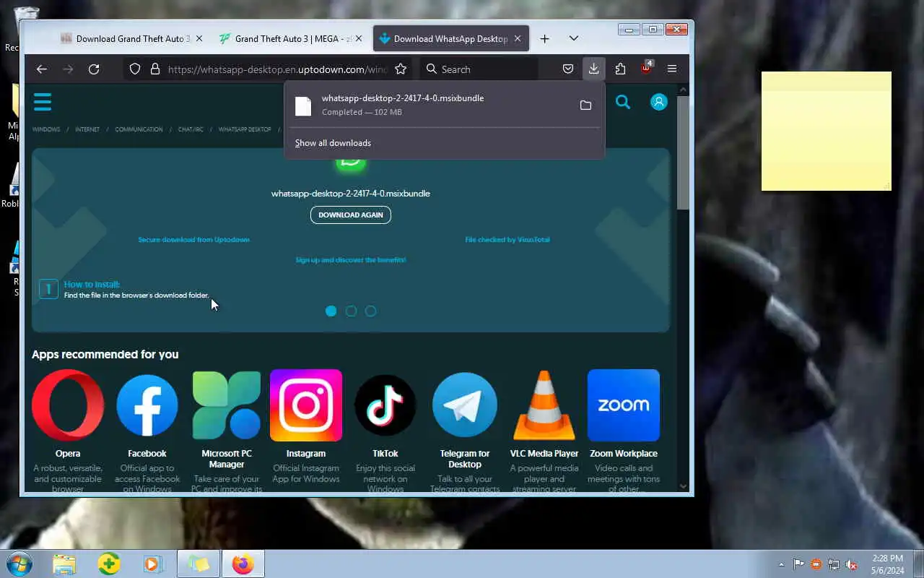Click the page vertical scrollbar thumb
The height and width of the screenshot is (578, 924).
(x=683, y=152)
